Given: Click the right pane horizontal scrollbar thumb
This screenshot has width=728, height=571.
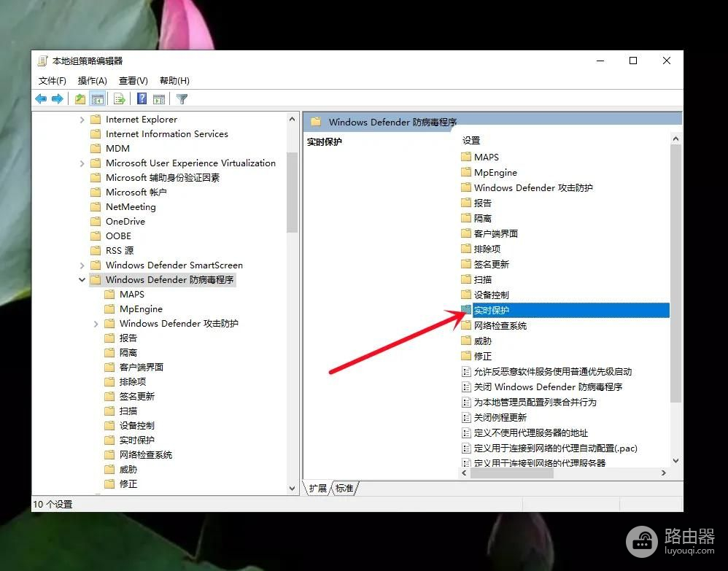Looking at the screenshot, I should 511,473.
